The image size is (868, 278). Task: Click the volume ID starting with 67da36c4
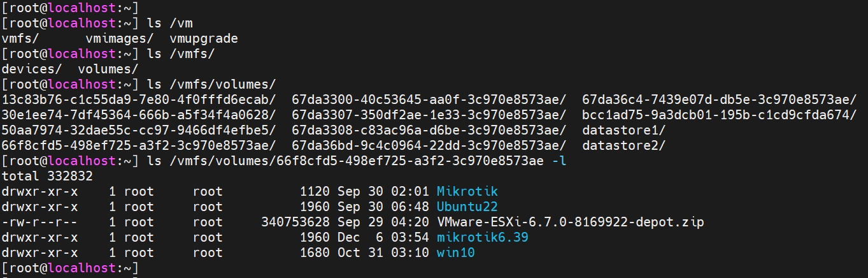point(719,99)
